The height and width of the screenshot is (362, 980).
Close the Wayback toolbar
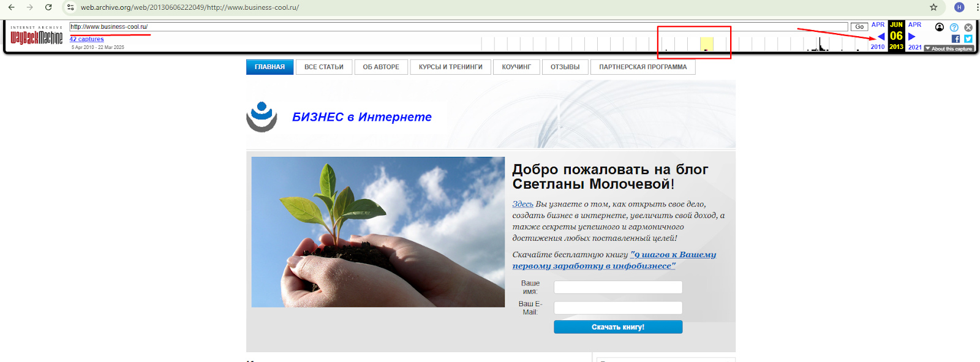point(968,27)
